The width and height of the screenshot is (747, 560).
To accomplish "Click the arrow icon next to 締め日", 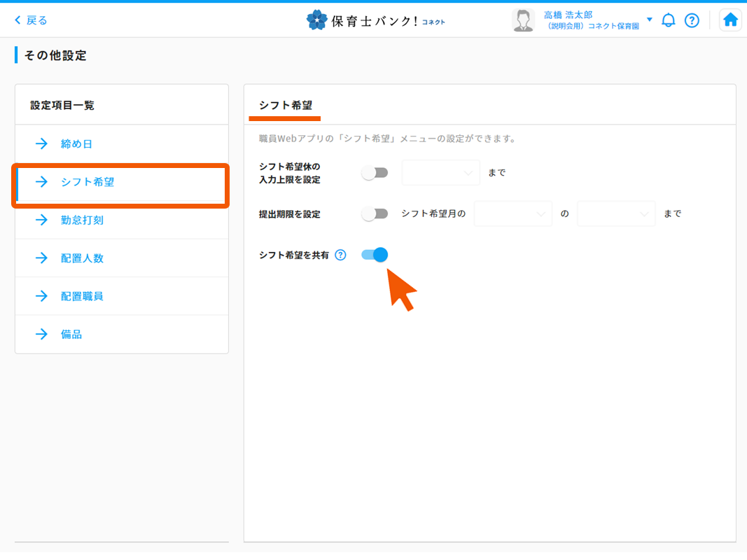I will [41, 144].
